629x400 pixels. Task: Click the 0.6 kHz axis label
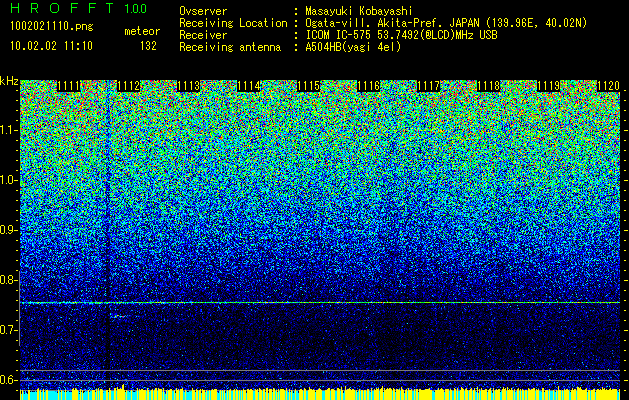click(x=9, y=380)
